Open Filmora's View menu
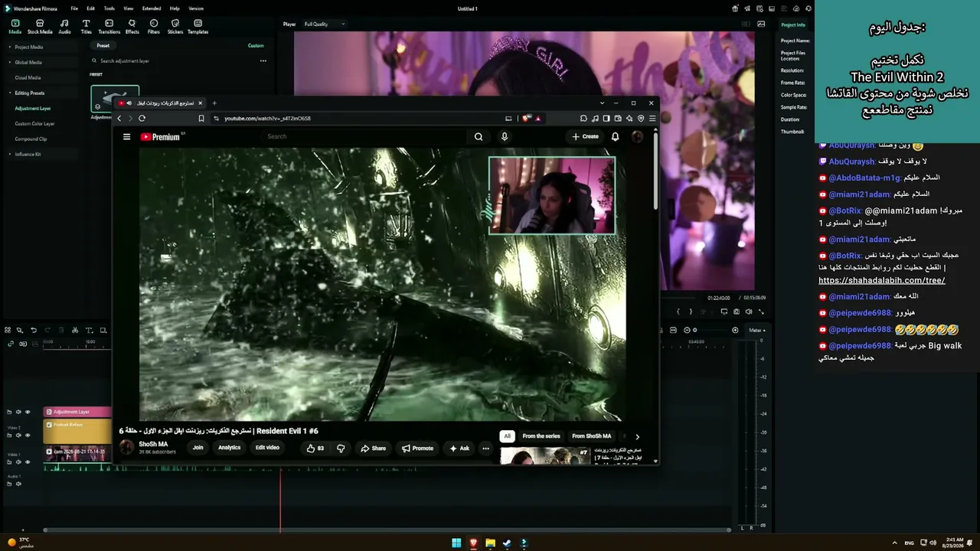 129,8
